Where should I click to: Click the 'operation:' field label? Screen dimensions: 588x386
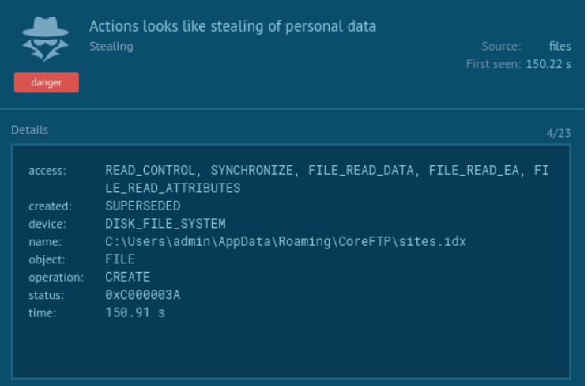(56, 278)
